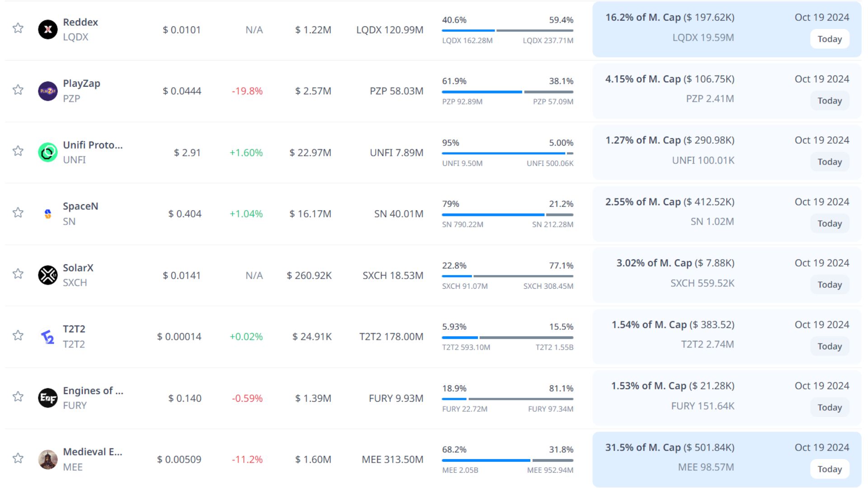This screenshot has width=868, height=488.
Task: Toggle the Medieval Empires favorite star
Action: point(18,459)
